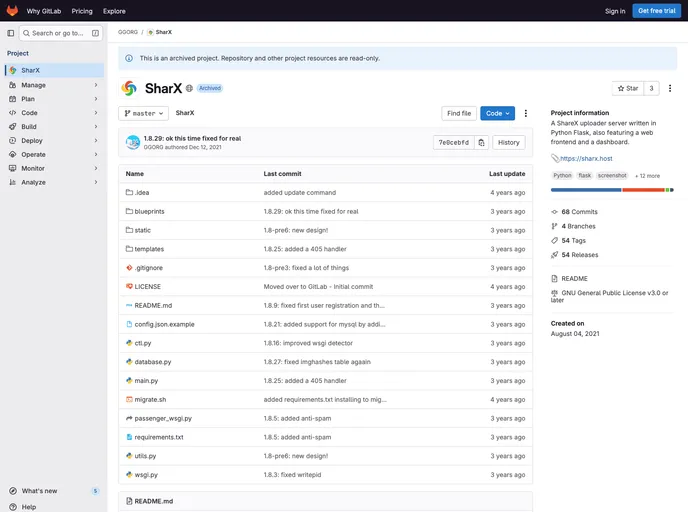The height and width of the screenshot is (512, 688).
Task: Open the master branch dropdown
Action: point(143,113)
